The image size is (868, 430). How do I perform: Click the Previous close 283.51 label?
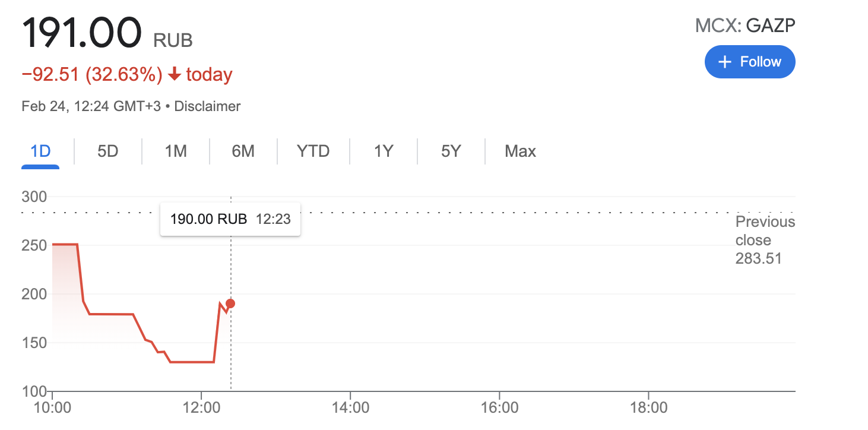765,240
